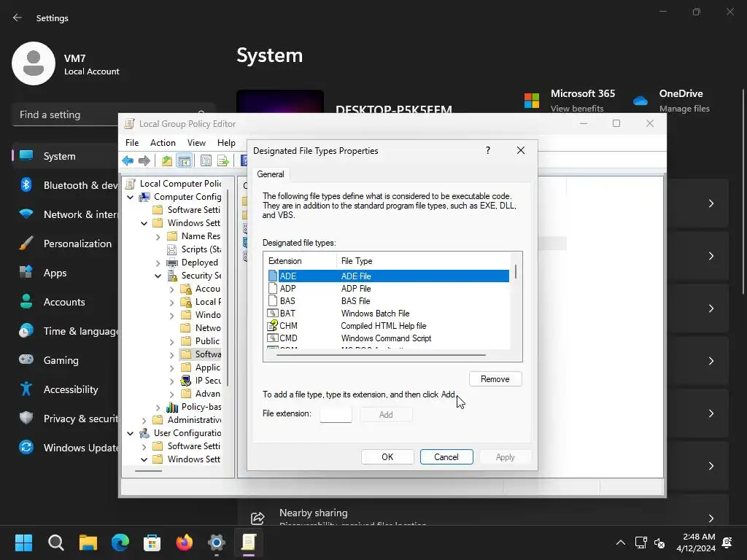This screenshot has width=747, height=560.
Task: Click the Deployed Printers icon in the tree
Action: [171, 262]
